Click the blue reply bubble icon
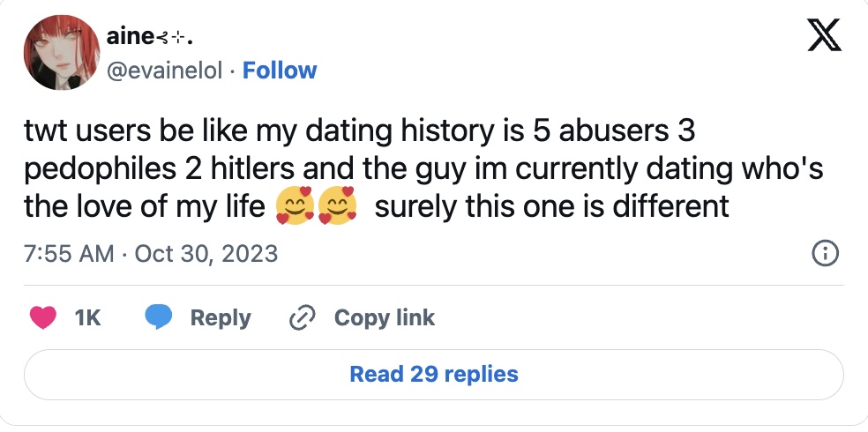868x432 pixels. point(159,317)
